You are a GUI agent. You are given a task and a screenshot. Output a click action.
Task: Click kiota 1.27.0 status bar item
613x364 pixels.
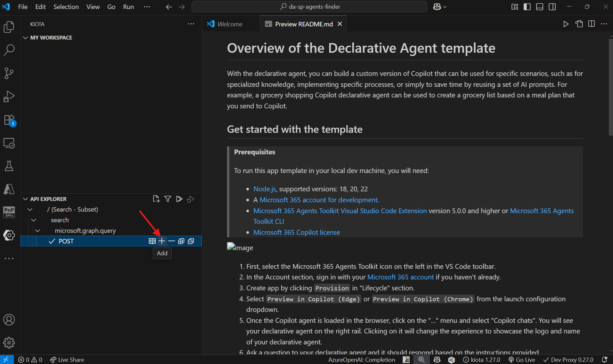[481, 360]
